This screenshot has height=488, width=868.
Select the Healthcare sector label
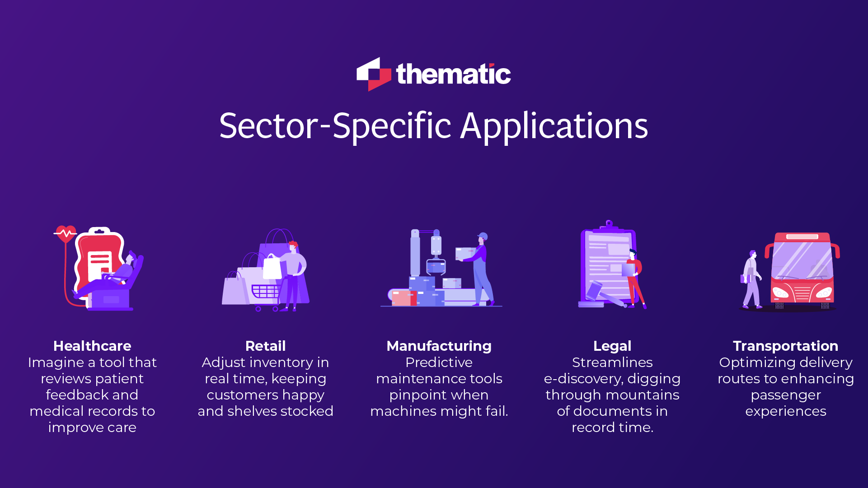[92, 346]
